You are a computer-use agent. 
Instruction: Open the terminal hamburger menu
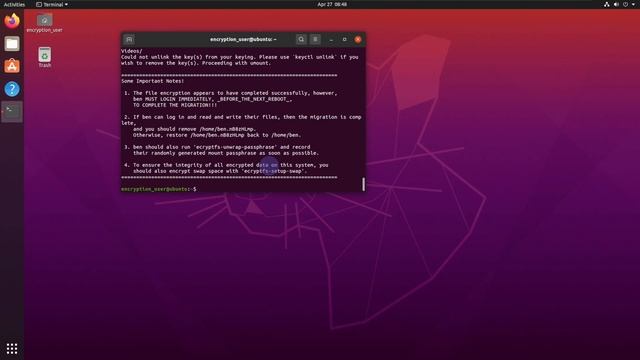point(315,40)
